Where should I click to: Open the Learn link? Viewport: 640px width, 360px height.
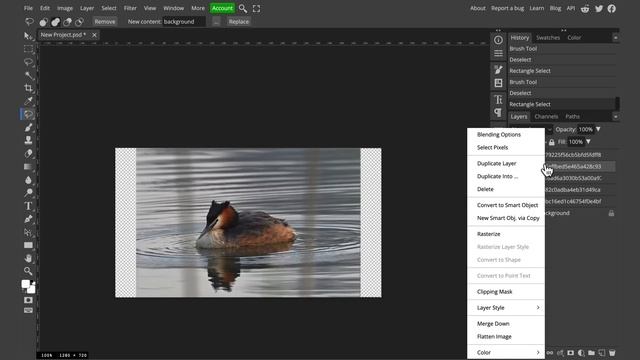pos(536,8)
